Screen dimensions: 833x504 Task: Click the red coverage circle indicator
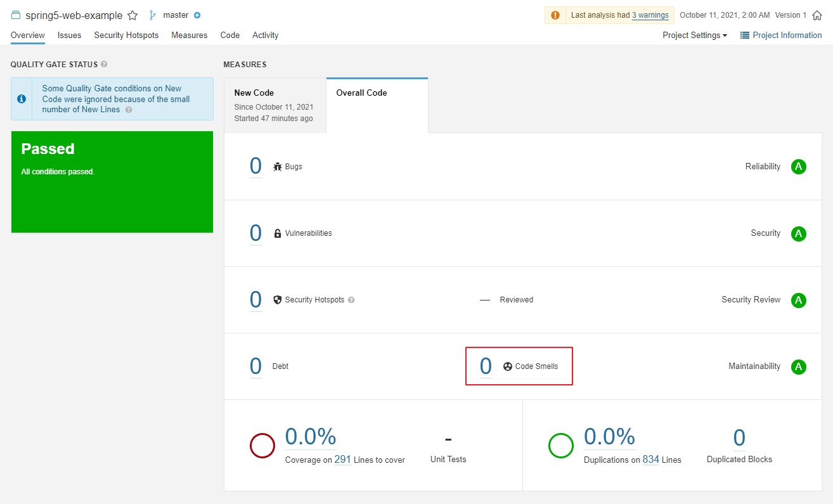tap(262, 446)
